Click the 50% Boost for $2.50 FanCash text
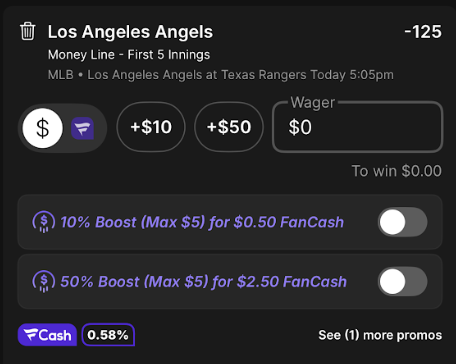The height and width of the screenshot is (364, 456). coord(203,282)
